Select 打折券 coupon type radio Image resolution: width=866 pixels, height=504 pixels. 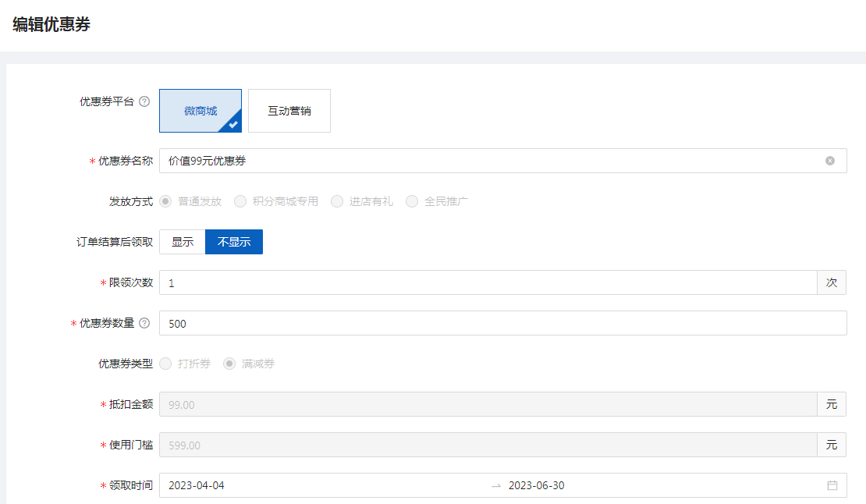tap(165, 364)
